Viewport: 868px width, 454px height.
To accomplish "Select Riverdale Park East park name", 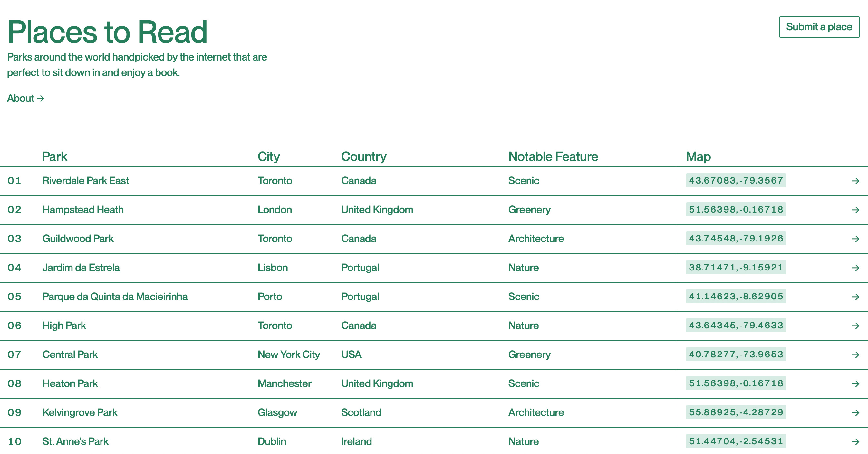I will coord(86,181).
